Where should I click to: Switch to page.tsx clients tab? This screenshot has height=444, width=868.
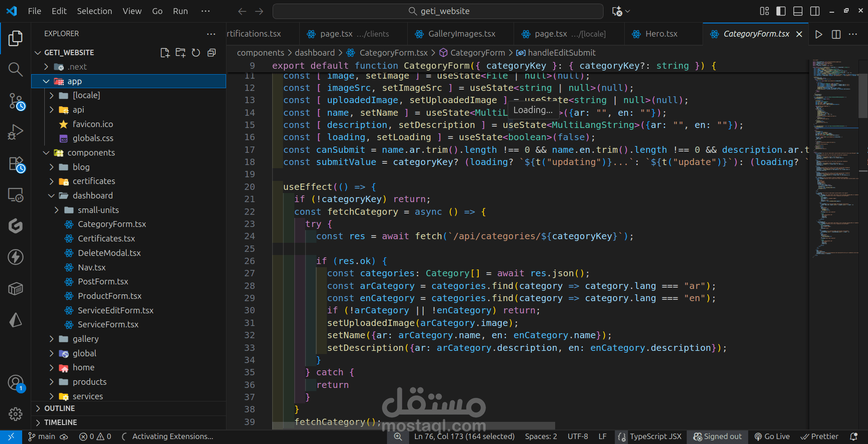[x=354, y=34]
